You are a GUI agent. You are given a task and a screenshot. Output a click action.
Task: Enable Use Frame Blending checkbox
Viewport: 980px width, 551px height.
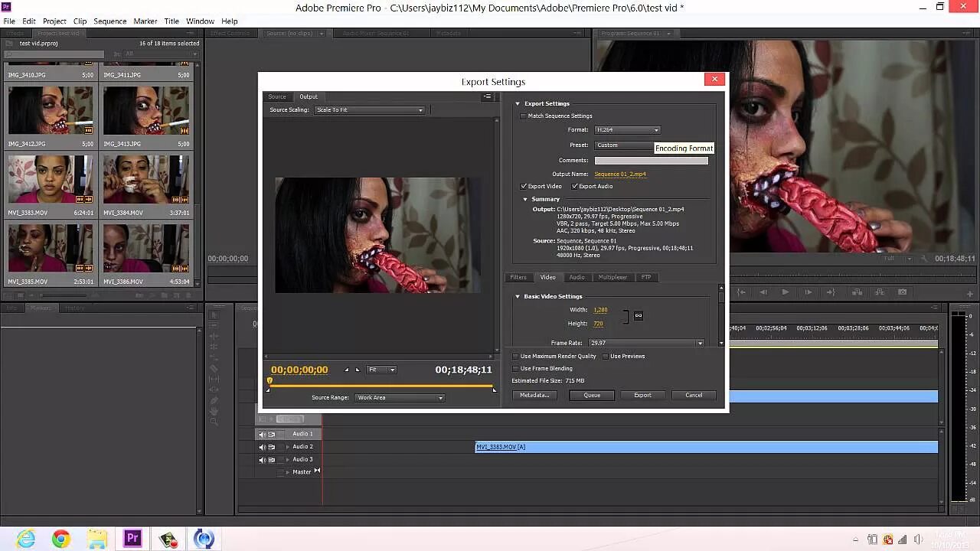(515, 369)
